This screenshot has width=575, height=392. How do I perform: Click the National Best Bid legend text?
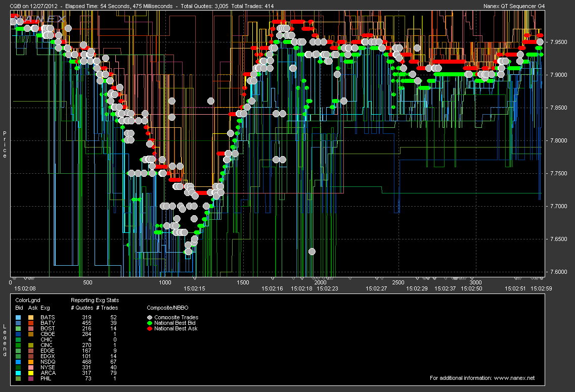(x=175, y=323)
